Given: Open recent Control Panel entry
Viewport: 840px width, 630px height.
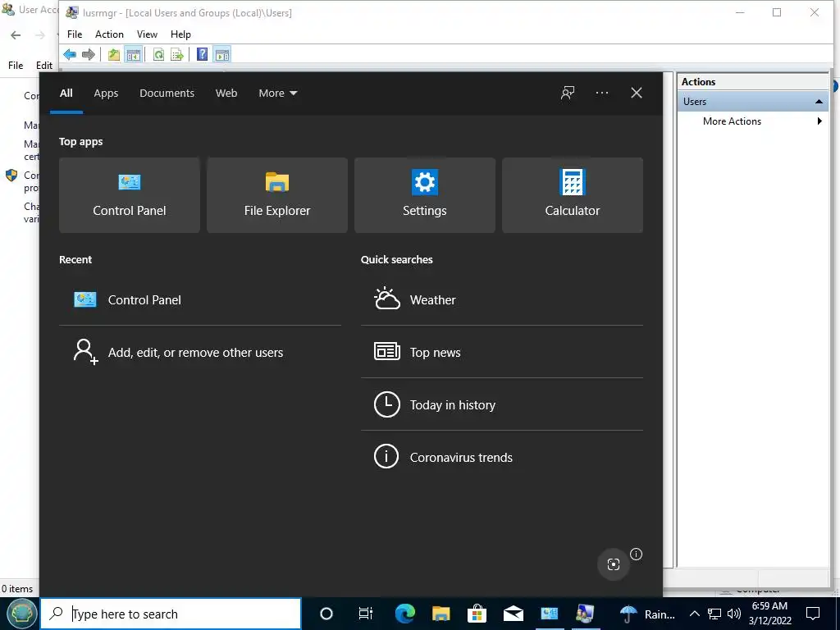Looking at the screenshot, I should pyautogui.click(x=200, y=300).
